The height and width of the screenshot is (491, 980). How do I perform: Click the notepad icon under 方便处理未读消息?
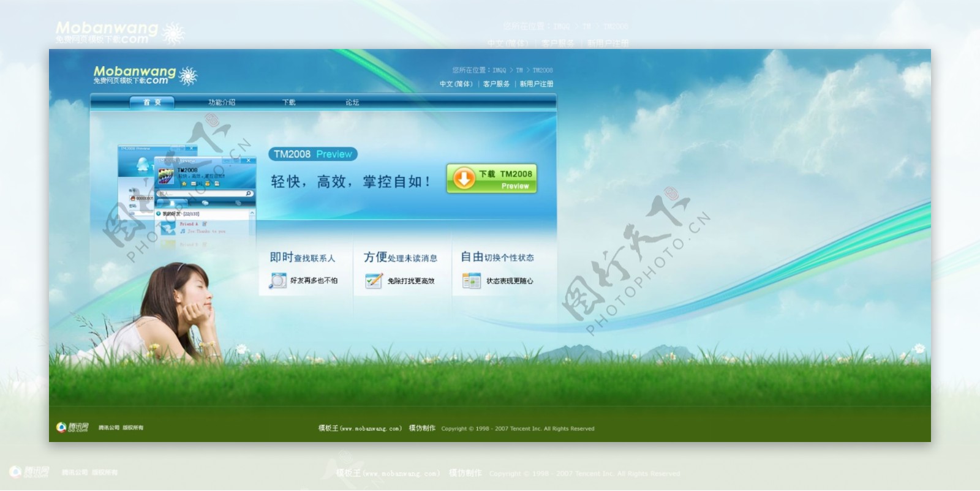374,280
